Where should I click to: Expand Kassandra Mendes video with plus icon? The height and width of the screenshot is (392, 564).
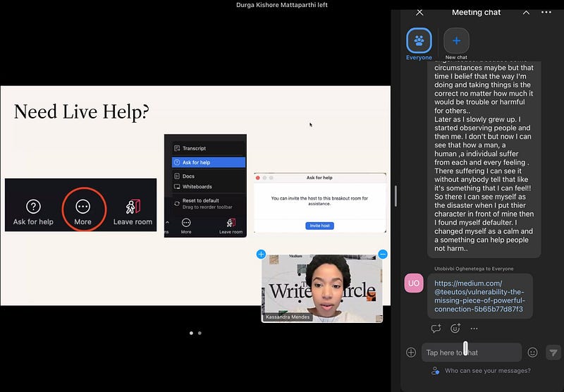[261, 255]
